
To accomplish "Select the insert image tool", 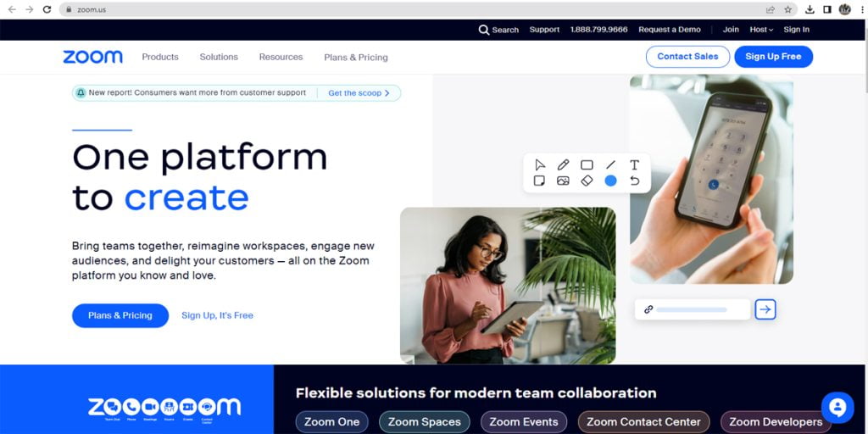I will [x=563, y=181].
